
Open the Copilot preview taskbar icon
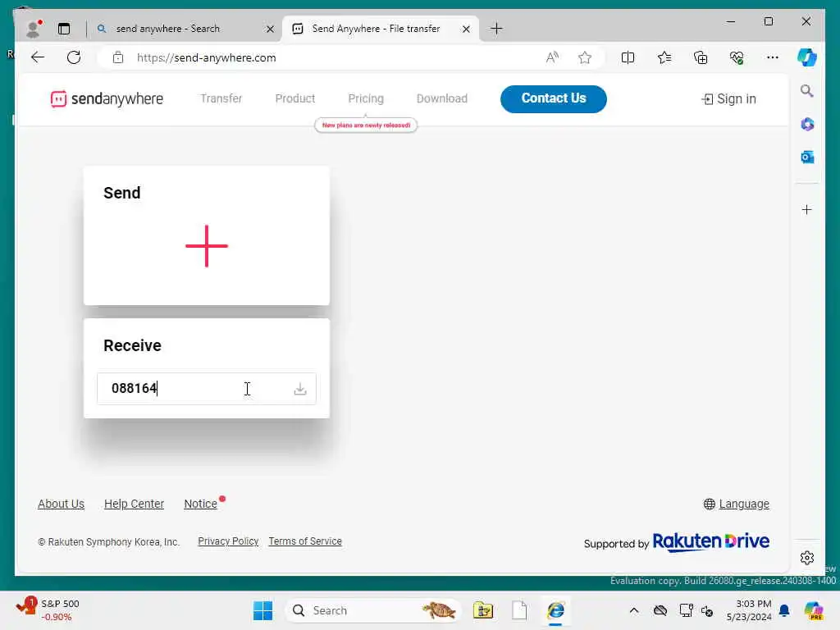pyautogui.click(x=814, y=610)
